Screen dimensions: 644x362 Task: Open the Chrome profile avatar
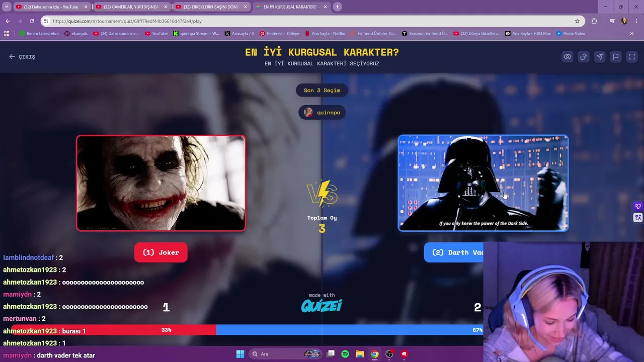[624, 21]
